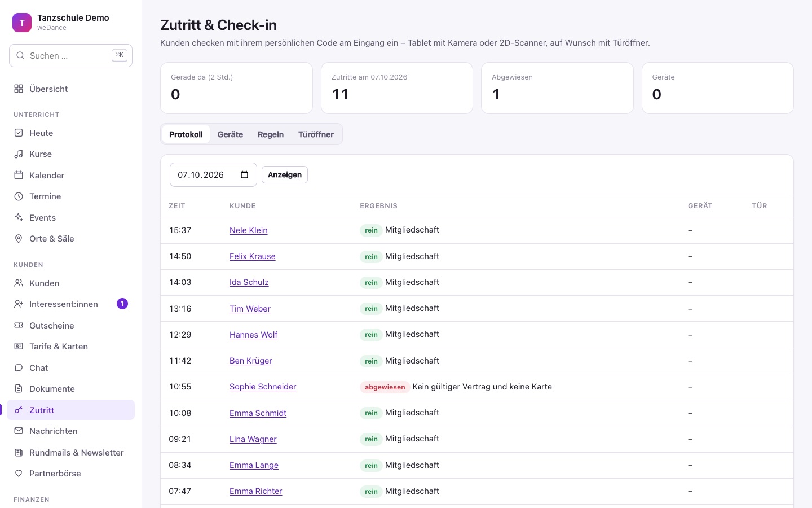Open customer Ben Krüger link
The image size is (812, 508).
(251, 360)
